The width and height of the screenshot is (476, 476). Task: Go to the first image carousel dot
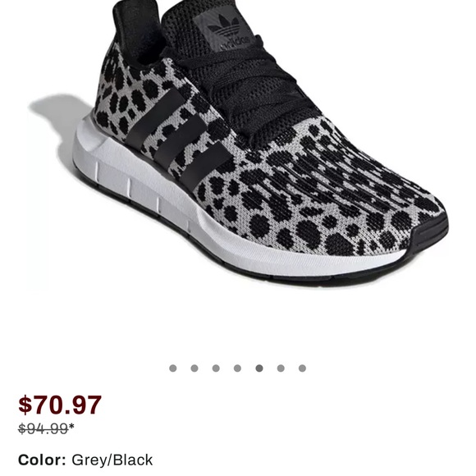pyautogui.click(x=172, y=368)
